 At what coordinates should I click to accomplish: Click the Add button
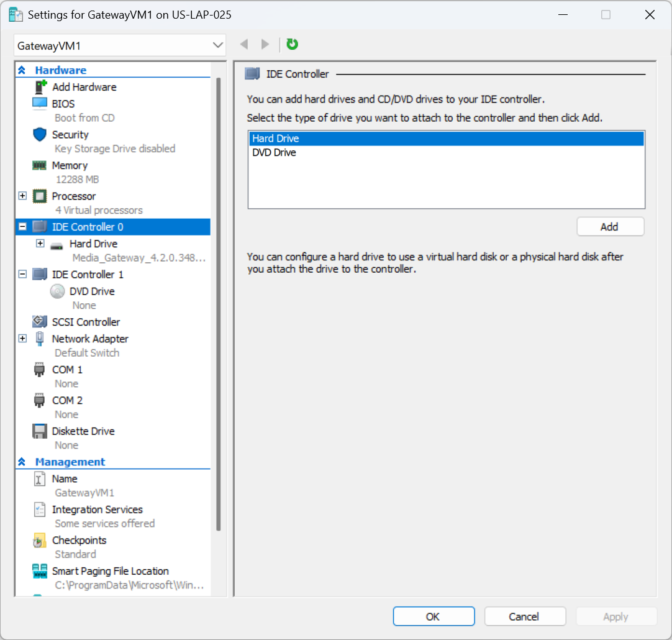click(611, 227)
